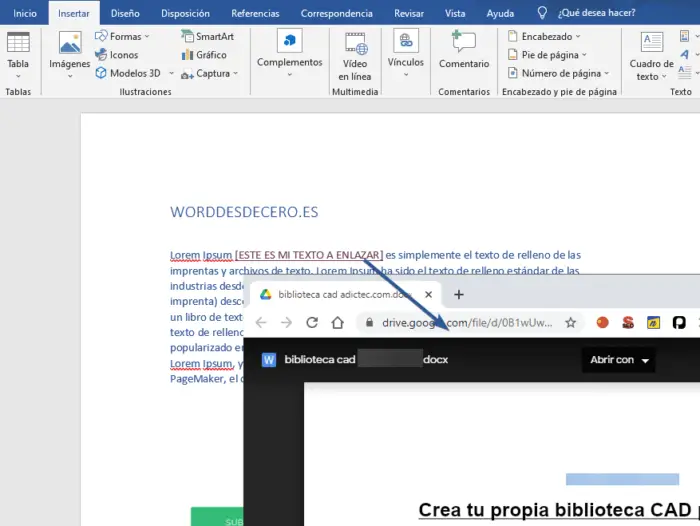Screen dimensions: 700x526
Task: Click the black rounded browser extension icon
Action: coord(679,322)
